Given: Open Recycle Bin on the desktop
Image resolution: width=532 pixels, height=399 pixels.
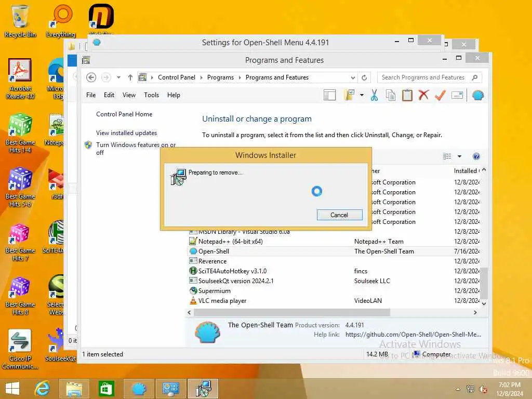Looking at the screenshot, I should tap(20, 20).
